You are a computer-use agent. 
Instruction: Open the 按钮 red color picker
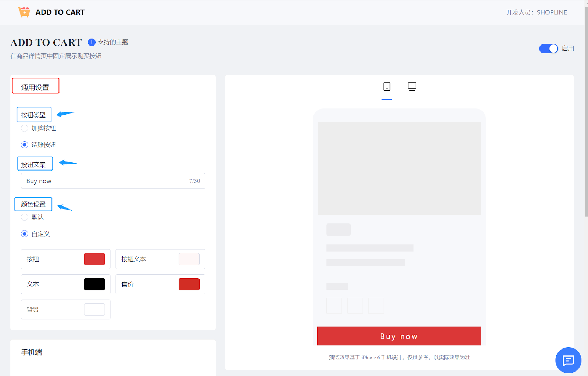coord(94,259)
